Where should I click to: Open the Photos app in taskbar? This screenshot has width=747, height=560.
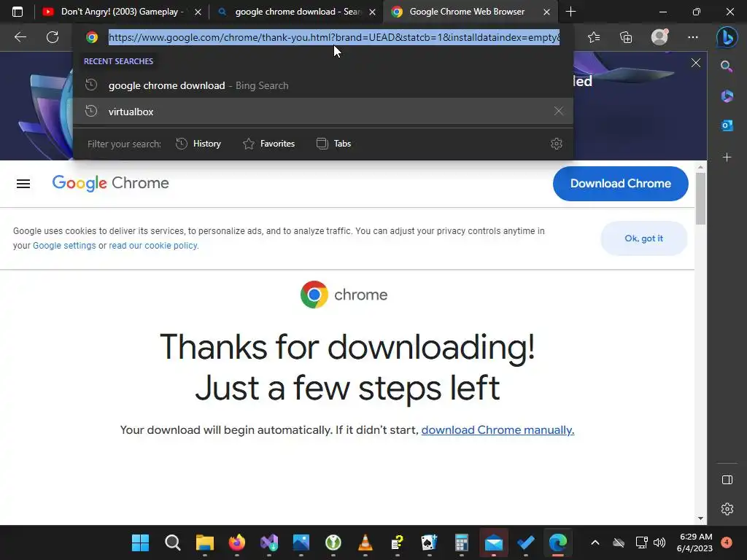301,542
